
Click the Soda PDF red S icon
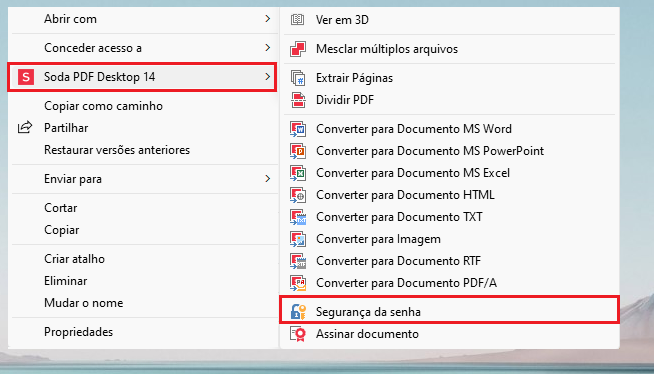point(25,77)
